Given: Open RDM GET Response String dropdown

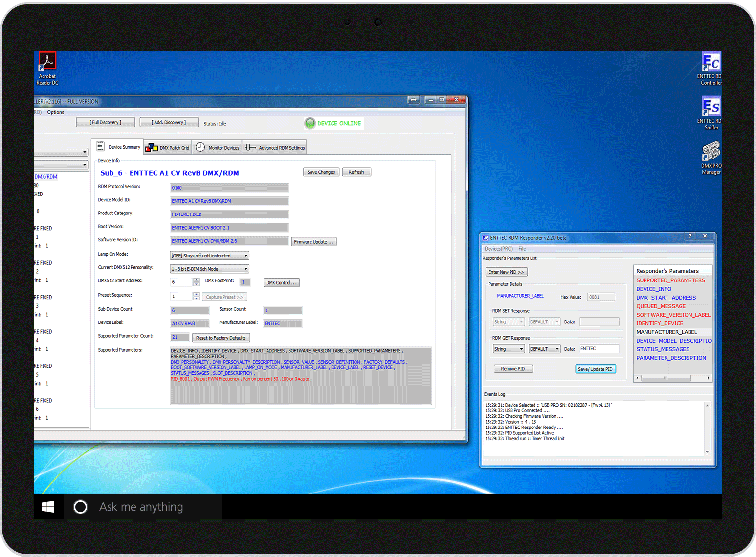Looking at the screenshot, I should [x=509, y=349].
